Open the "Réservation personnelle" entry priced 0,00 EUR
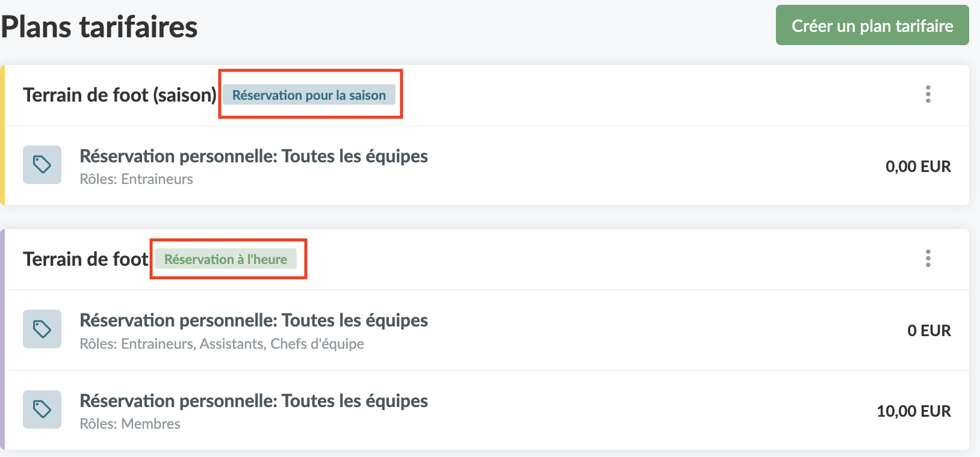Viewport: 980px width, 457px height. click(253, 156)
